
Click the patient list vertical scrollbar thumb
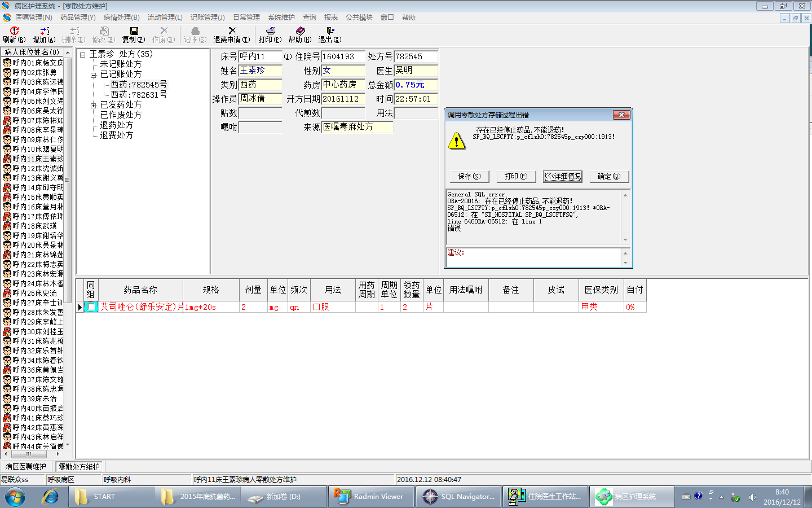pos(68,181)
